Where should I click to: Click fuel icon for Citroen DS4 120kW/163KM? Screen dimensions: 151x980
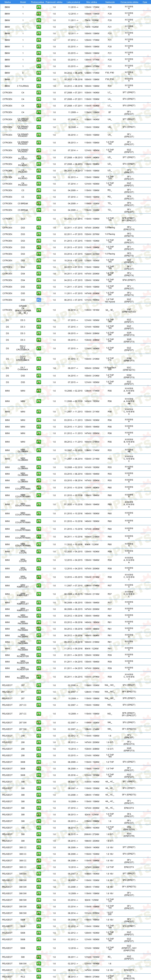point(39,280)
